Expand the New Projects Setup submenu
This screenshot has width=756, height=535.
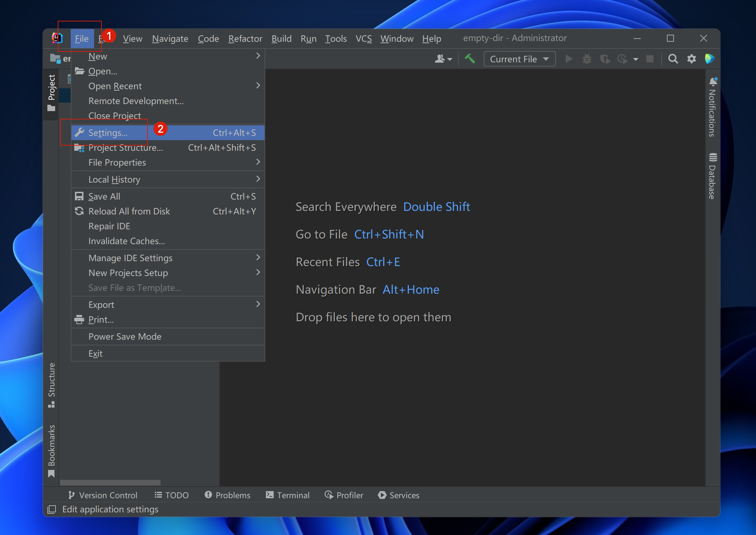pos(168,273)
